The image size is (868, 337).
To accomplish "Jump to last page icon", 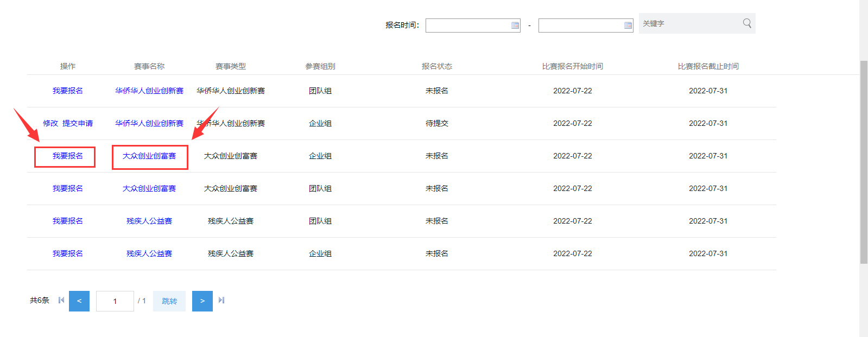I will [221, 300].
